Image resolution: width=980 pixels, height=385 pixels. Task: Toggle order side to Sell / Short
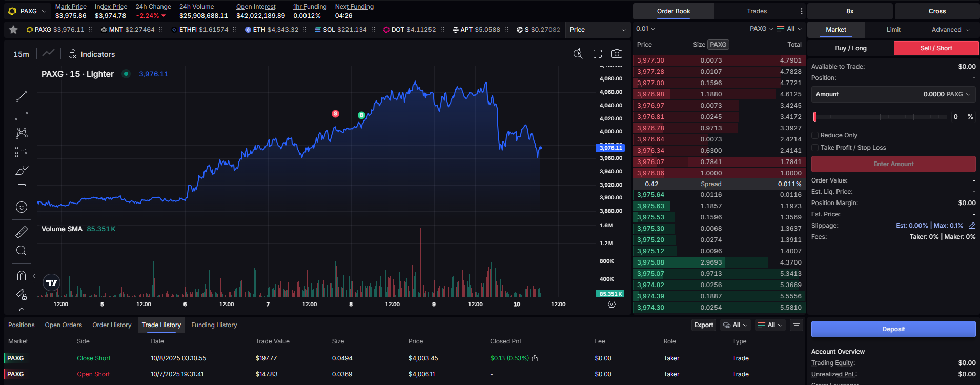pos(936,48)
